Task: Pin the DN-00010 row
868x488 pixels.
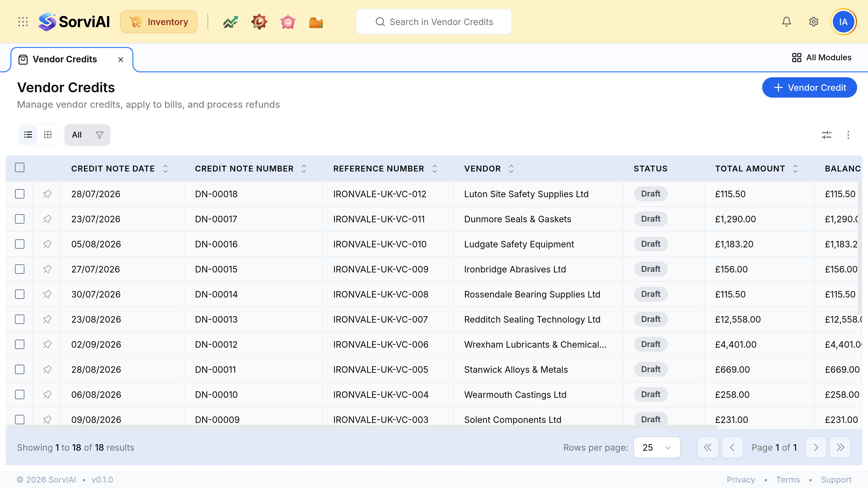Action: [47, 395]
